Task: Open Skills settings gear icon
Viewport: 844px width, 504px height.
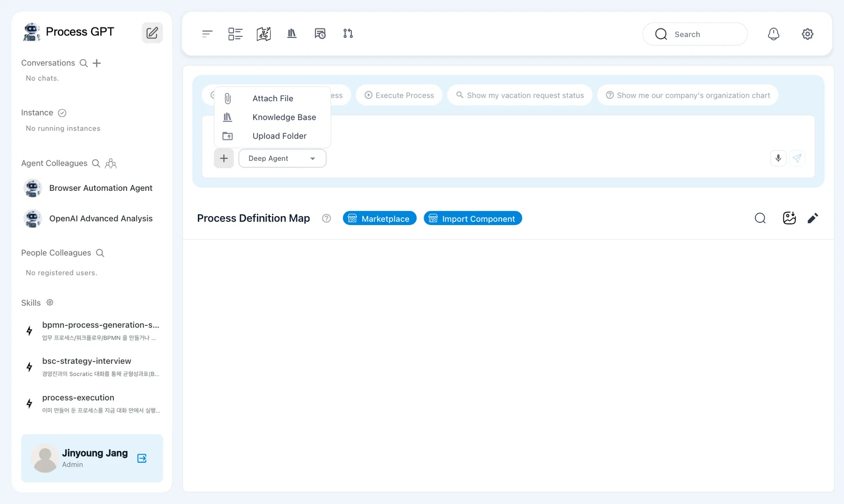Action: click(x=50, y=303)
